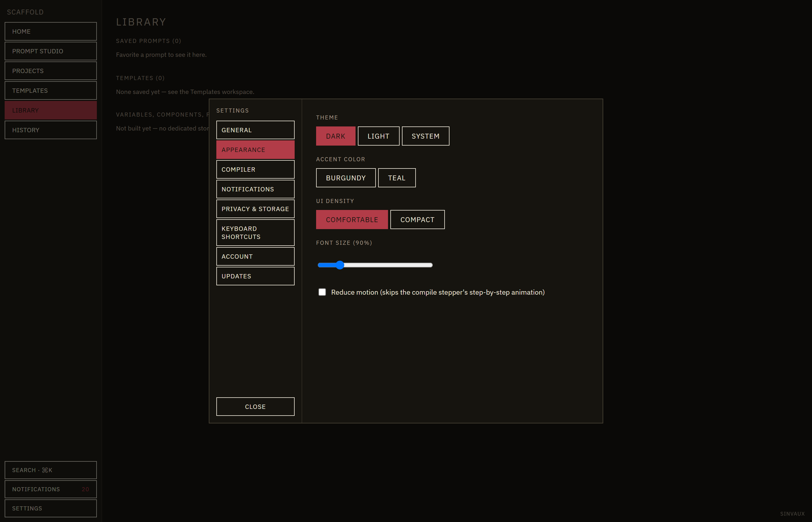This screenshot has width=812, height=522.
Task: Select Library in the sidebar
Action: [x=50, y=110]
